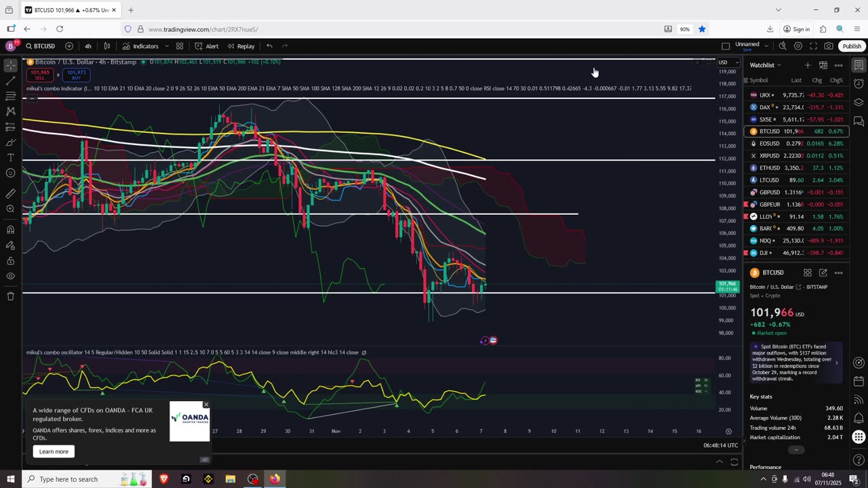Screen dimensions: 868x488
Task: Open the Alerts panel in the right sidebar
Action: (859, 84)
